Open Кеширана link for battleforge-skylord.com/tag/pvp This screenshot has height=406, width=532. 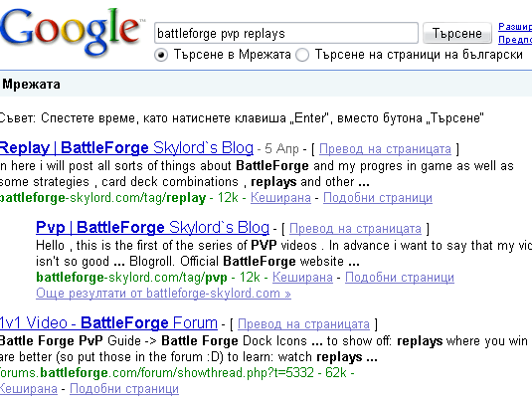click(x=302, y=278)
